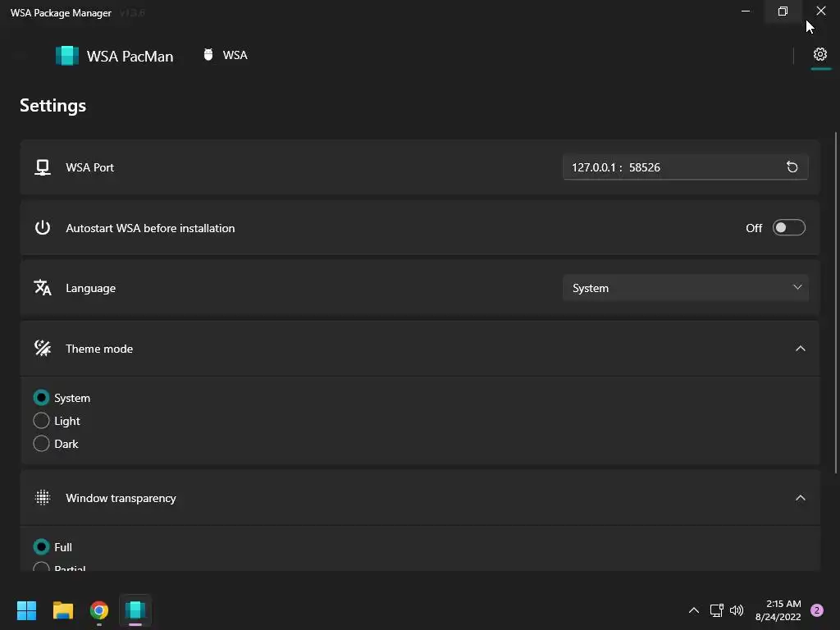Select the System theme radio button
Viewport: 840px width, 630px height.
[x=41, y=398]
